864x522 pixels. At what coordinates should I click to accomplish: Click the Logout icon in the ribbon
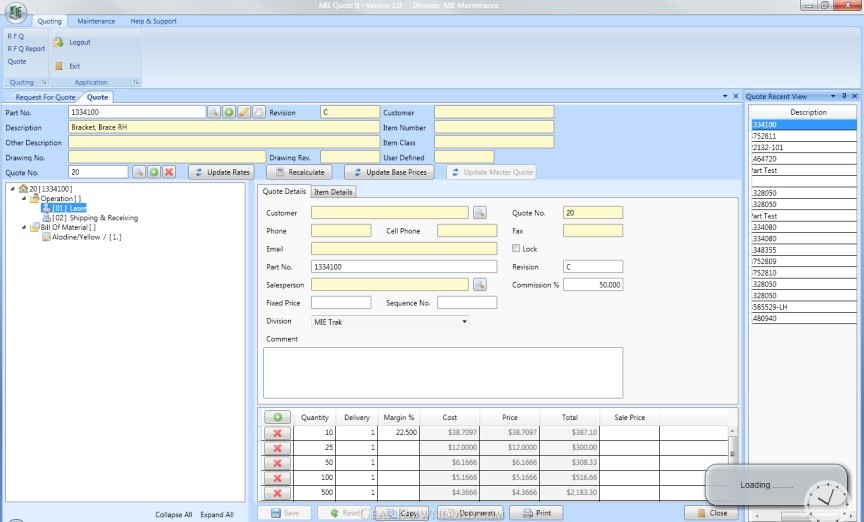(x=59, y=42)
